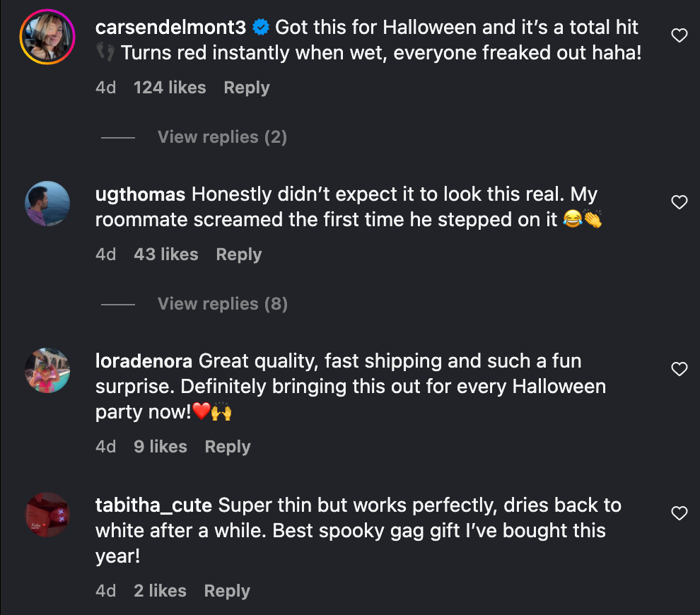Open loradenora's profile avatar
This screenshot has width=700, height=615.
coord(47,370)
